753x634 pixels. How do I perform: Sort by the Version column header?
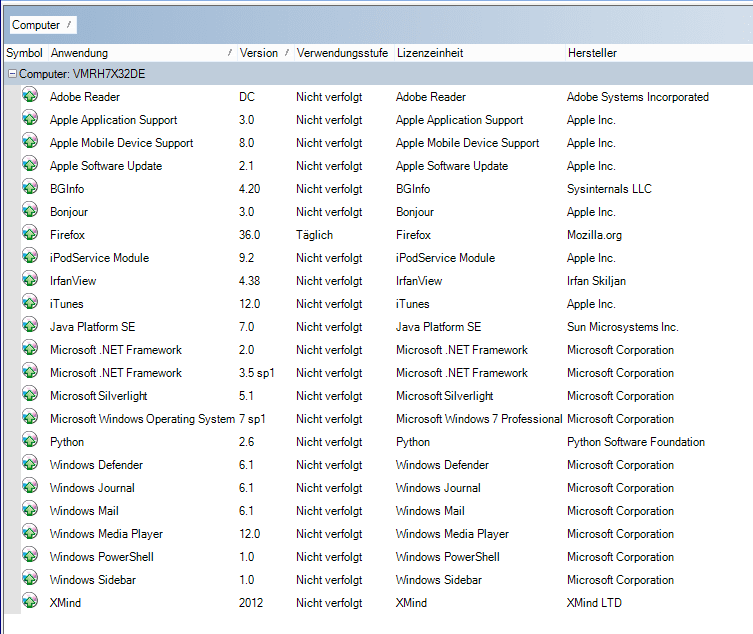(x=265, y=53)
